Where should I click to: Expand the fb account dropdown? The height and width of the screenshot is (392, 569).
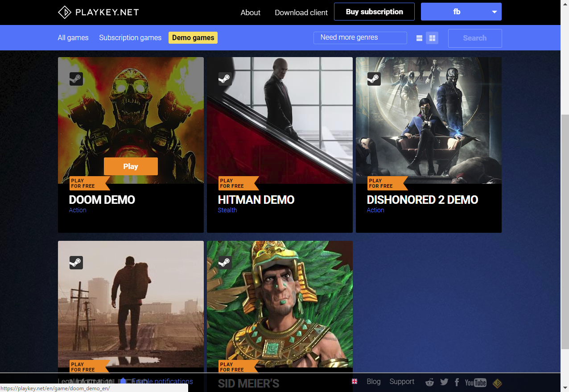tap(461, 12)
